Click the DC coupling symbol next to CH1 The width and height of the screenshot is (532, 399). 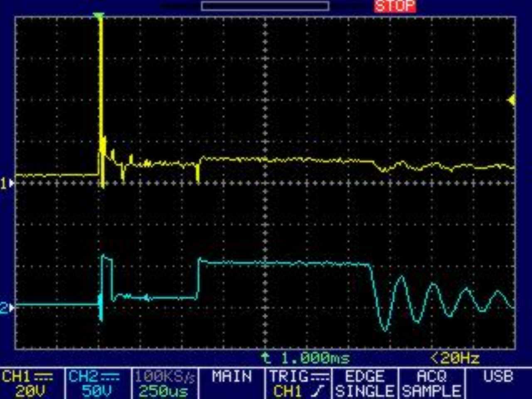point(43,377)
